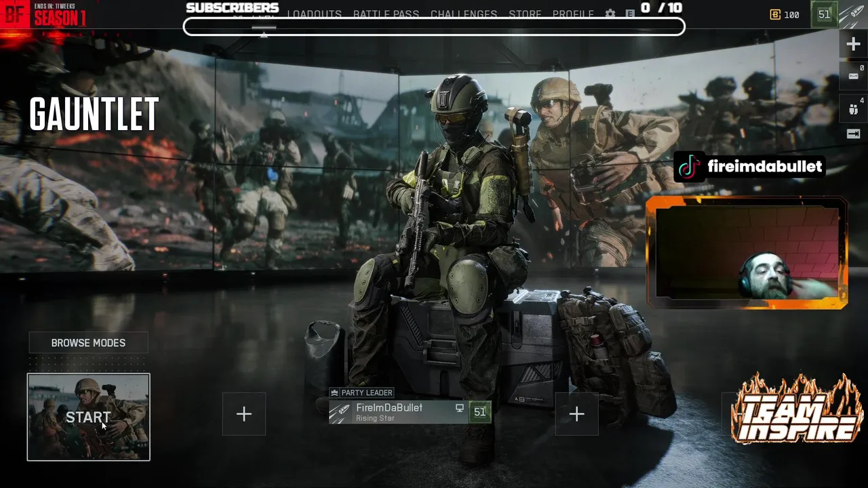
Task: Switch to the Battle Pass tab
Action: pyautogui.click(x=386, y=14)
